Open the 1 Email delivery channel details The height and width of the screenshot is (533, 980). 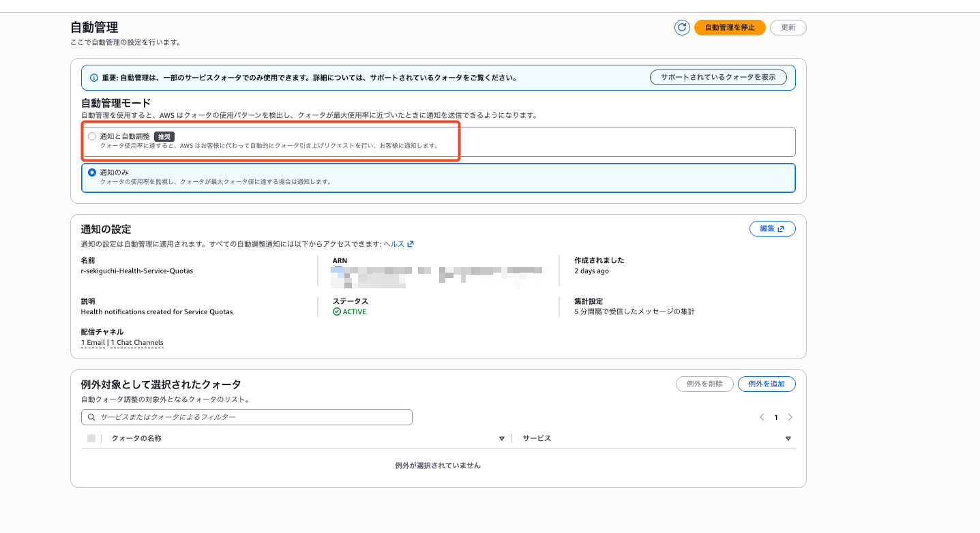click(x=93, y=343)
